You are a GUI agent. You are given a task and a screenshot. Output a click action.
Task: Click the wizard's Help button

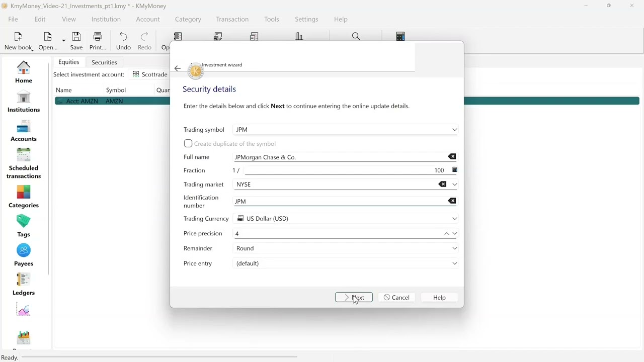point(439,298)
